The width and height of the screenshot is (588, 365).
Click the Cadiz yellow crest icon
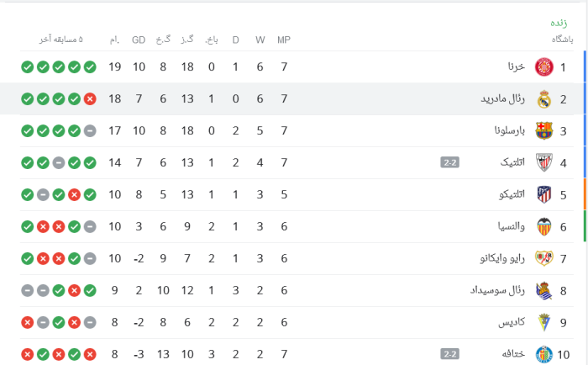point(543,322)
